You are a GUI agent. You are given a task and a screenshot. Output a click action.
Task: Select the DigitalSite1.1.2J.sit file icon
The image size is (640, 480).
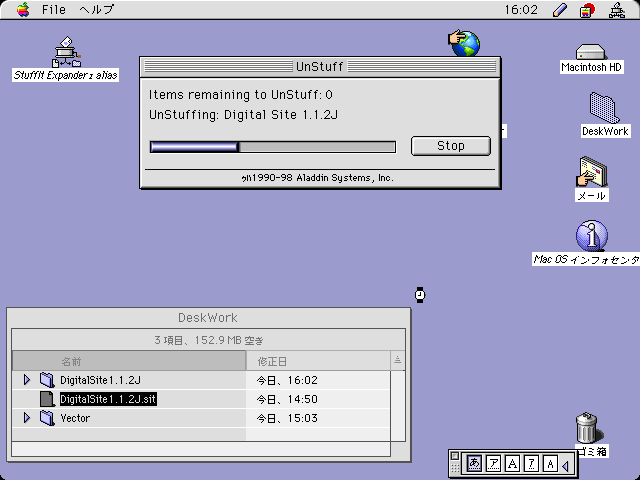click(x=47, y=399)
